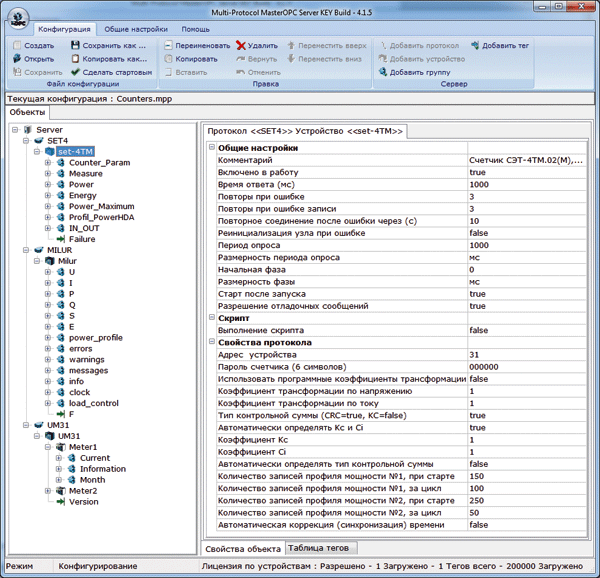
Task: Click the Копировать как icon
Action: pyautogui.click(x=75, y=59)
